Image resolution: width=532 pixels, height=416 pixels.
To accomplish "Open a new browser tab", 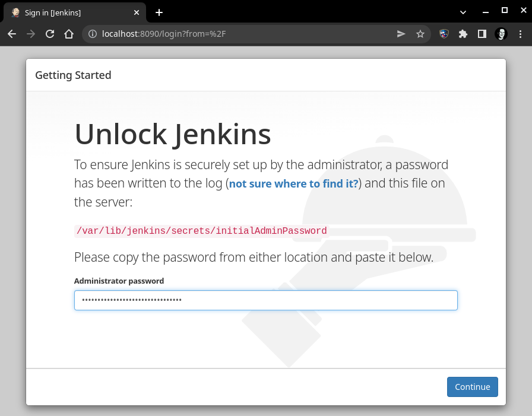I will click(159, 12).
